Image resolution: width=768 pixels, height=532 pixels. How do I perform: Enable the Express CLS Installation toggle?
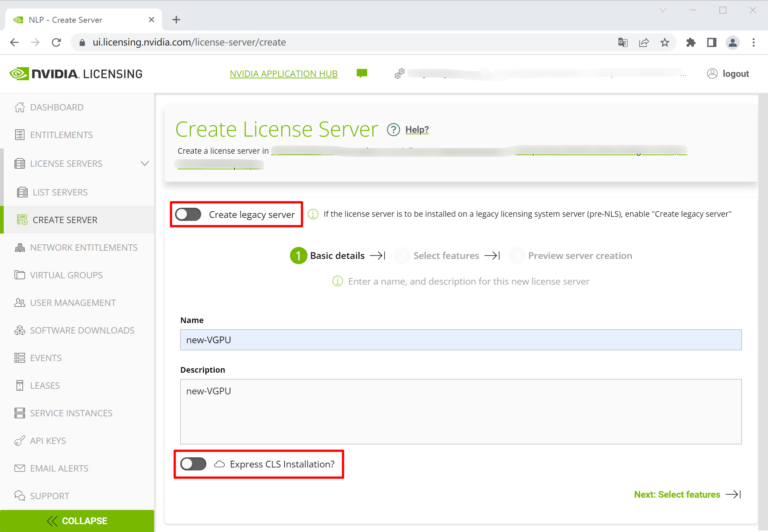[193, 464]
